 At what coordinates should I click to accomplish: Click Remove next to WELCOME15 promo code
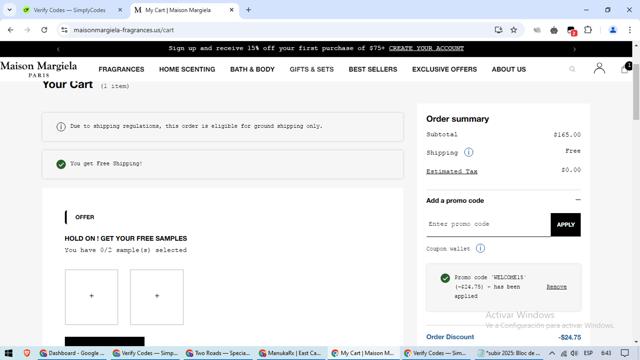point(556,287)
